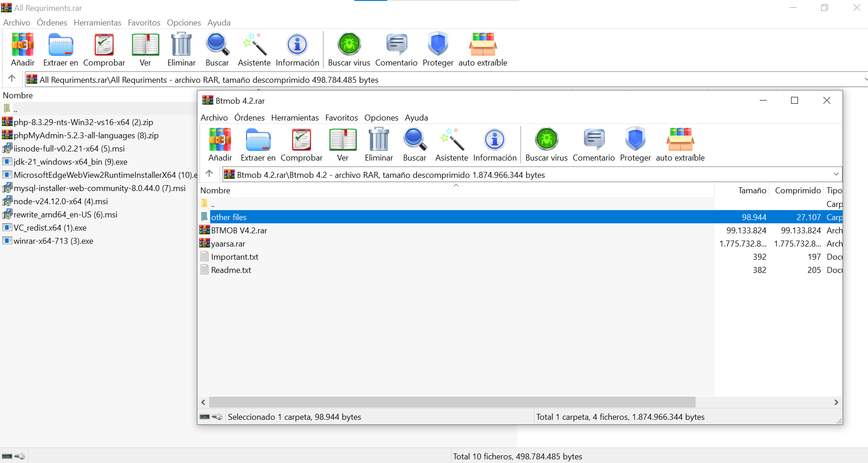Image resolution: width=868 pixels, height=463 pixels.
Task: Open Opciones menu in All Requriments.rar window
Action: pos(184,23)
